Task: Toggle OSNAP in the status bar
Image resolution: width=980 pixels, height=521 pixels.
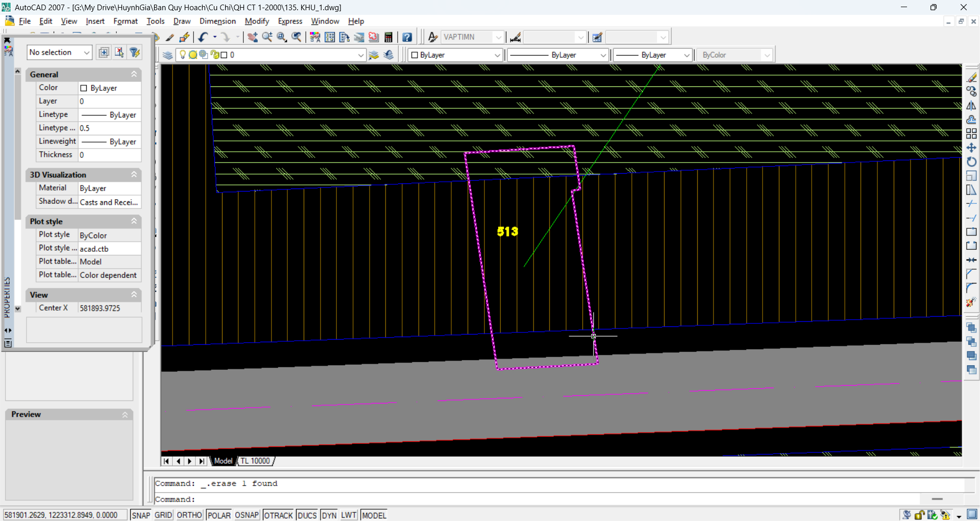Action: [x=247, y=515]
